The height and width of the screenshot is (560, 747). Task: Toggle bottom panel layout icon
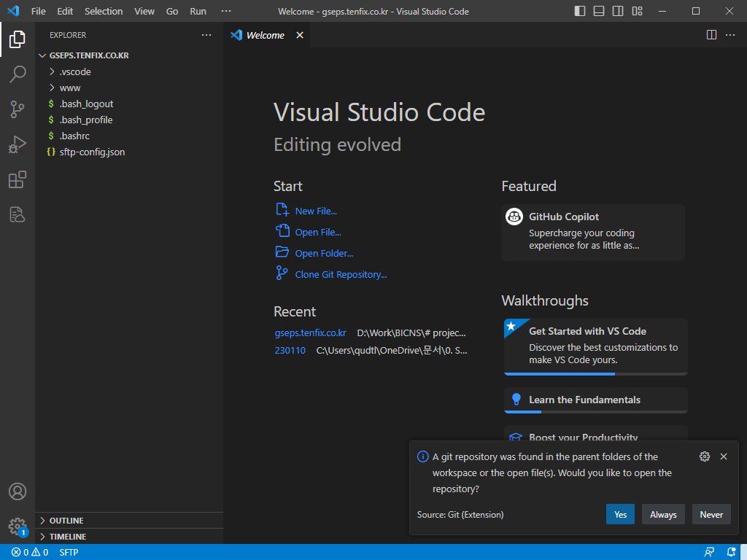tap(599, 11)
